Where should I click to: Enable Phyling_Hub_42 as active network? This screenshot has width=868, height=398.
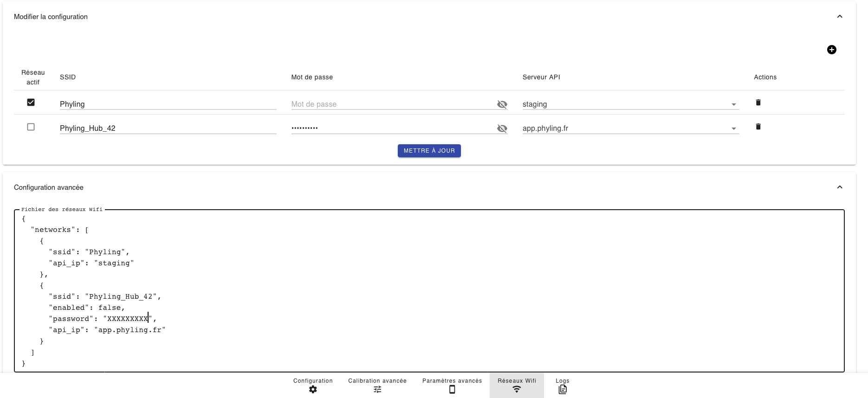click(31, 127)
